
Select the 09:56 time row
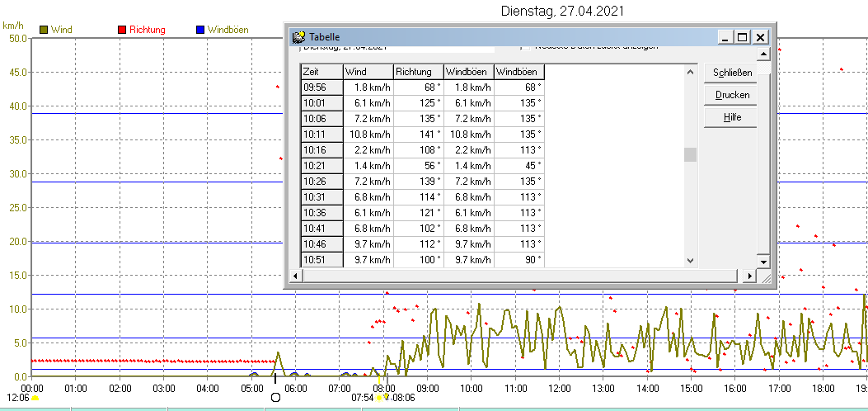(x=321, y=87)
